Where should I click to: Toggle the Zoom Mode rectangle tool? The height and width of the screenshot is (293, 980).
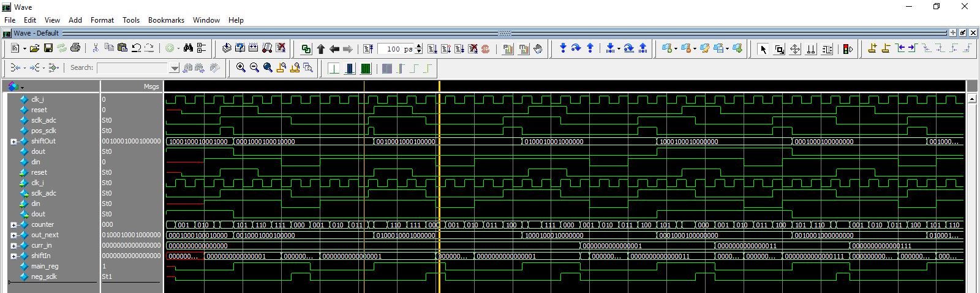pos(779,49)
